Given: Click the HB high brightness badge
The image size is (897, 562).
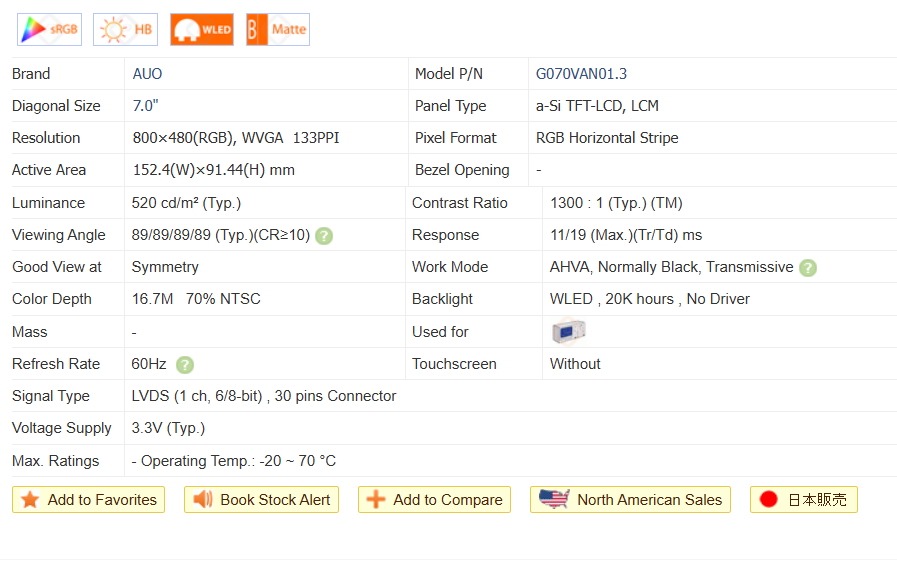Looking at the screenshot, I should point(125,30).
